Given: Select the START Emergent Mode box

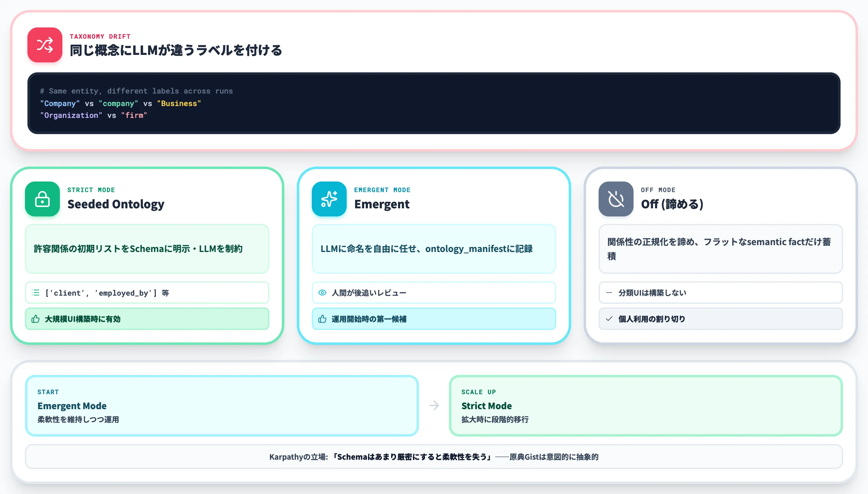Looking at the screenshot, I should (222, 405).
